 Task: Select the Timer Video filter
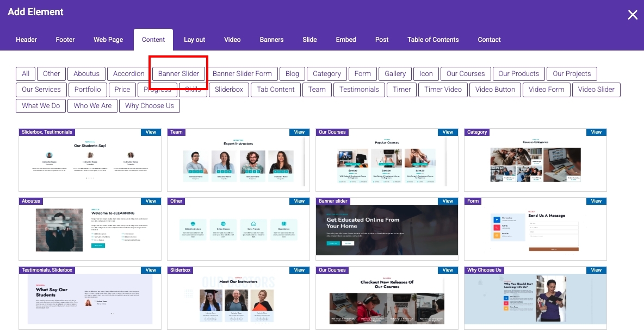coord(443,90)
